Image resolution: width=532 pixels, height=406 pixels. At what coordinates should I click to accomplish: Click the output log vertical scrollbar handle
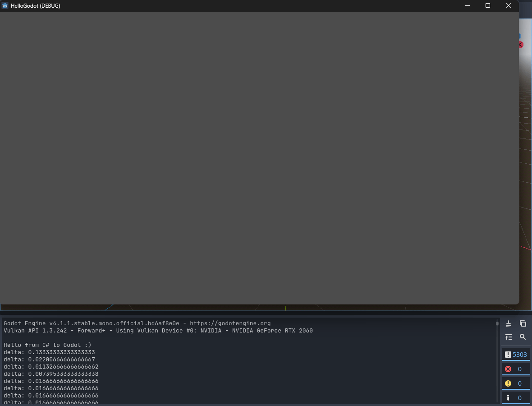pyautogui.click(x=497, y=323)
